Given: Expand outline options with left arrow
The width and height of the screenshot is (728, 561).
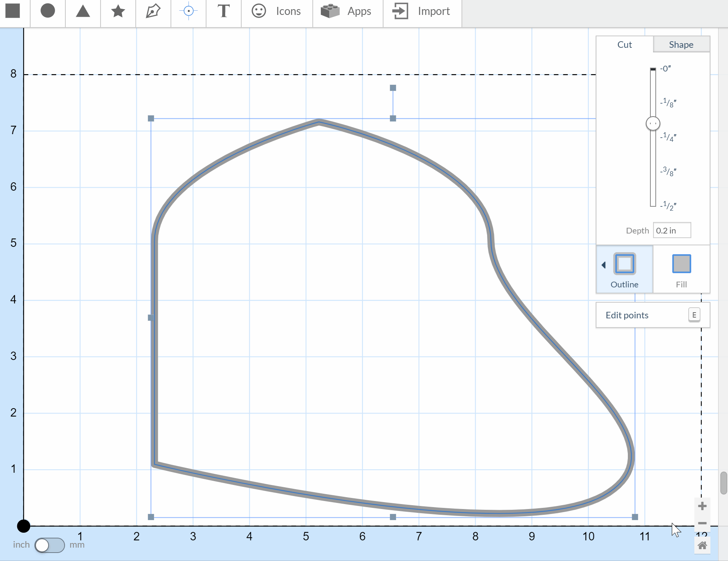Looking at the screenshot, I should (x=603, y=265).
